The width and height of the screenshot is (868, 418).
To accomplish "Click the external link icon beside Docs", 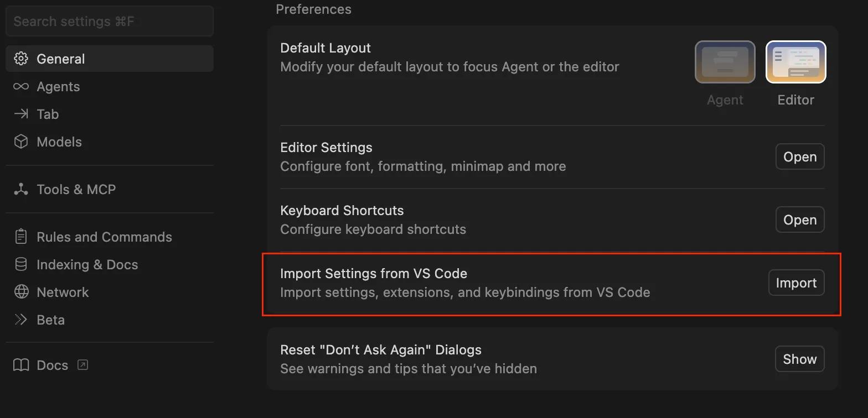I will [x=82, y=364].
